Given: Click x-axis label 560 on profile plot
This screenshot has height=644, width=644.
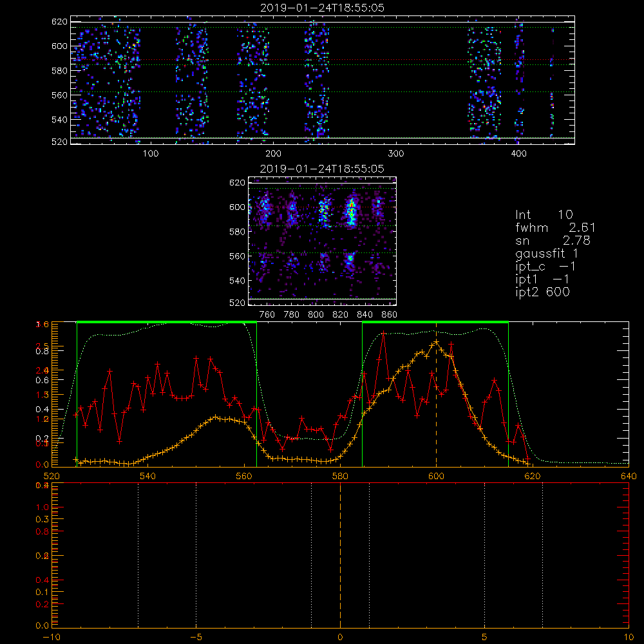Looking at the screenshot, I should [244, 477].
